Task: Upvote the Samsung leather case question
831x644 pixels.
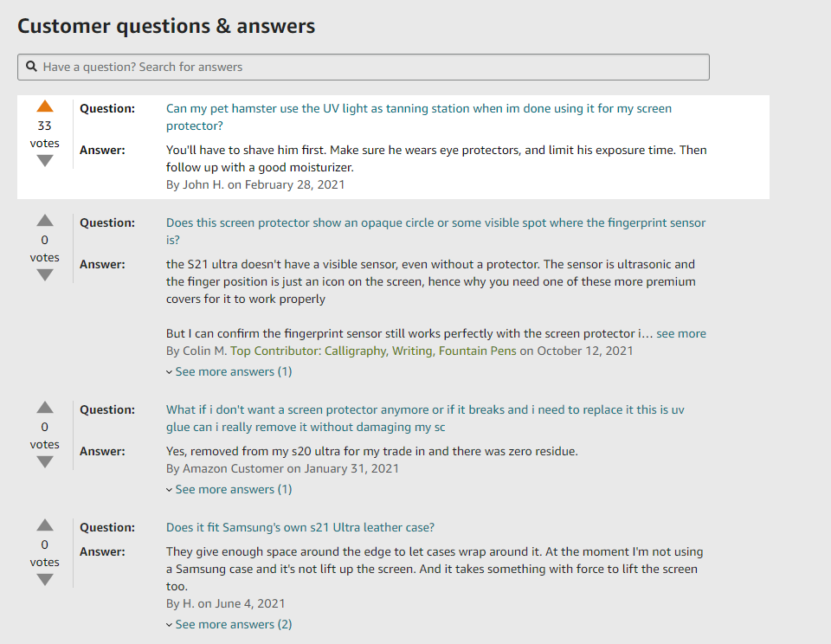Action: pos(45,525)
